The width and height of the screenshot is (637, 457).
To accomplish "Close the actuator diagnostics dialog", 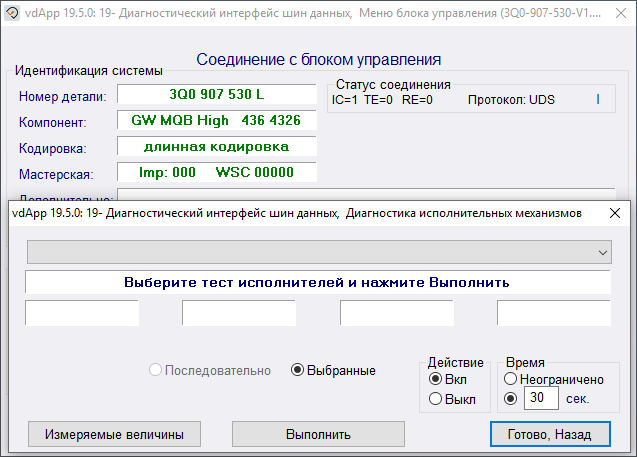I will [614, 213].
